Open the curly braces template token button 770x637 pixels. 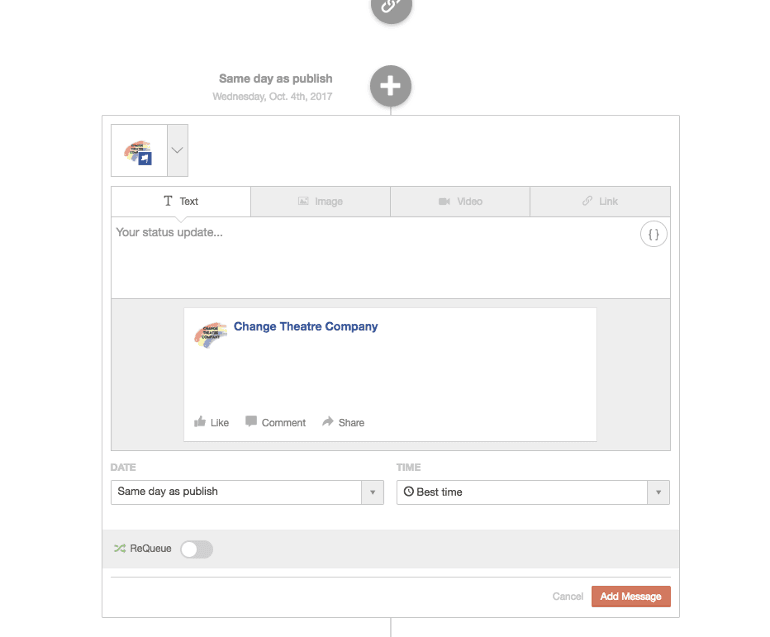654,234
